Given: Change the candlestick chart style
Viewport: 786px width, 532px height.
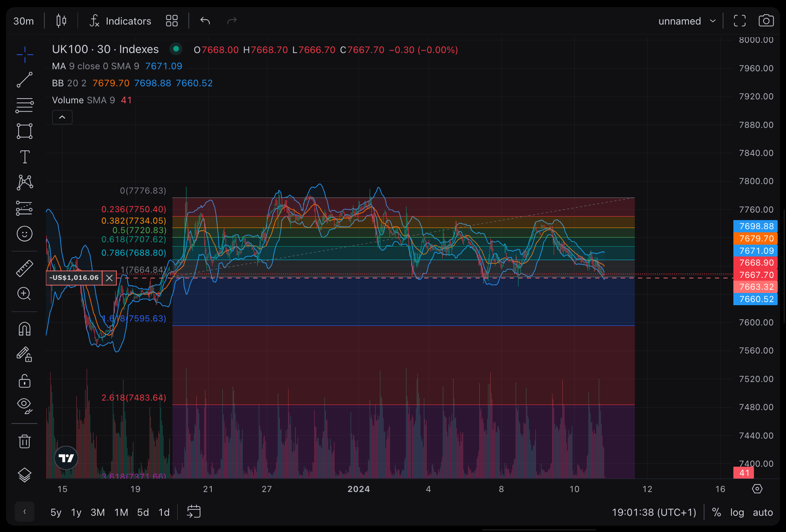Looking at the screenshot, I should (61, 21).
